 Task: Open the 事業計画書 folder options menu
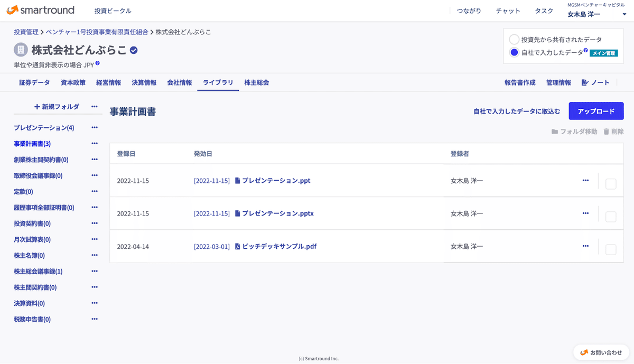coord(94,143)
